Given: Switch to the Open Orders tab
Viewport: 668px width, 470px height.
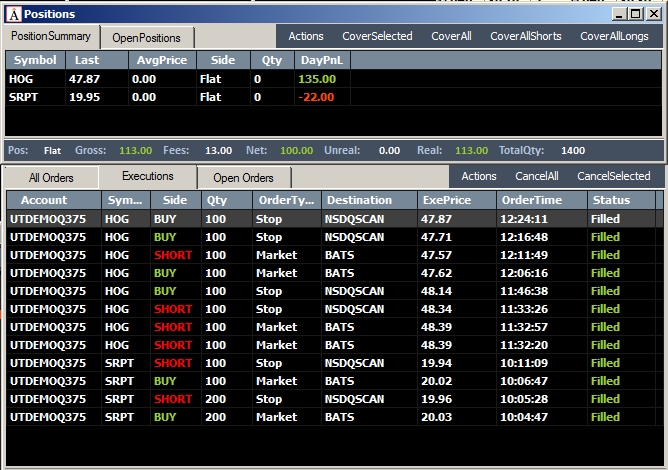Looking at the screenshot, I should tap(243, 178).
